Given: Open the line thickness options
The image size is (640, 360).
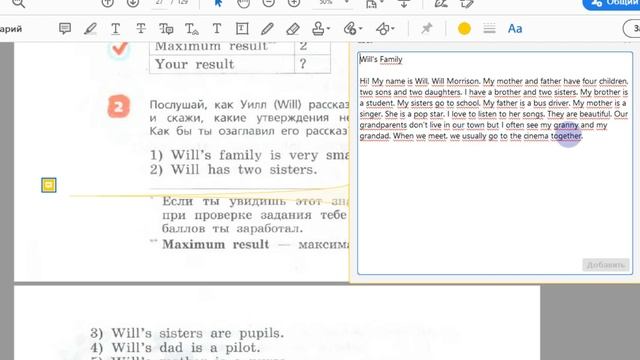Looking at the screenshot, I should (489, 29).
